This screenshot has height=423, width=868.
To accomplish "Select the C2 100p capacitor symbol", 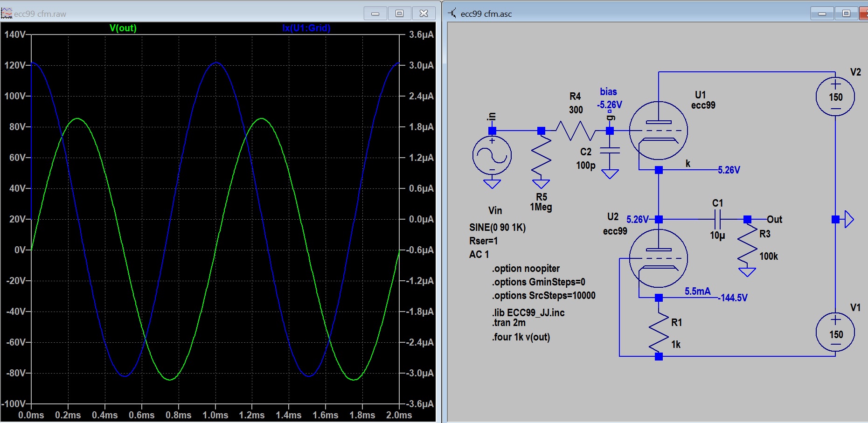I will (610, 150).
